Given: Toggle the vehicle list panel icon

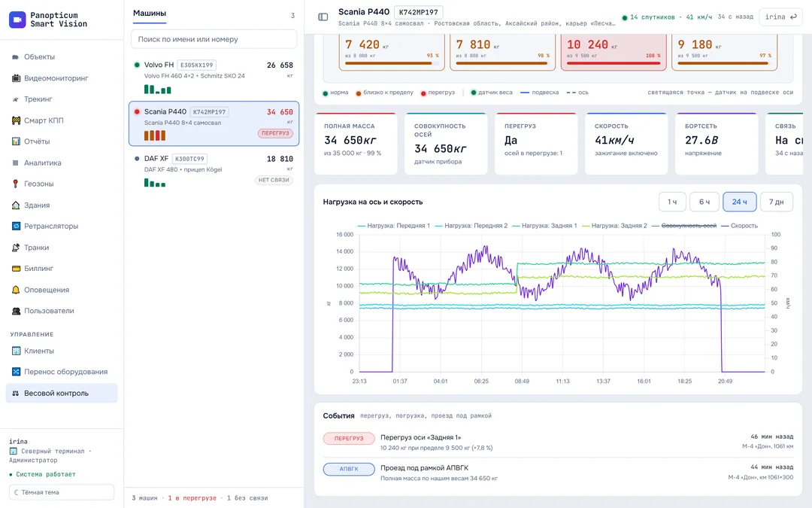Looking at the screenshot, I should coord(323,17).
